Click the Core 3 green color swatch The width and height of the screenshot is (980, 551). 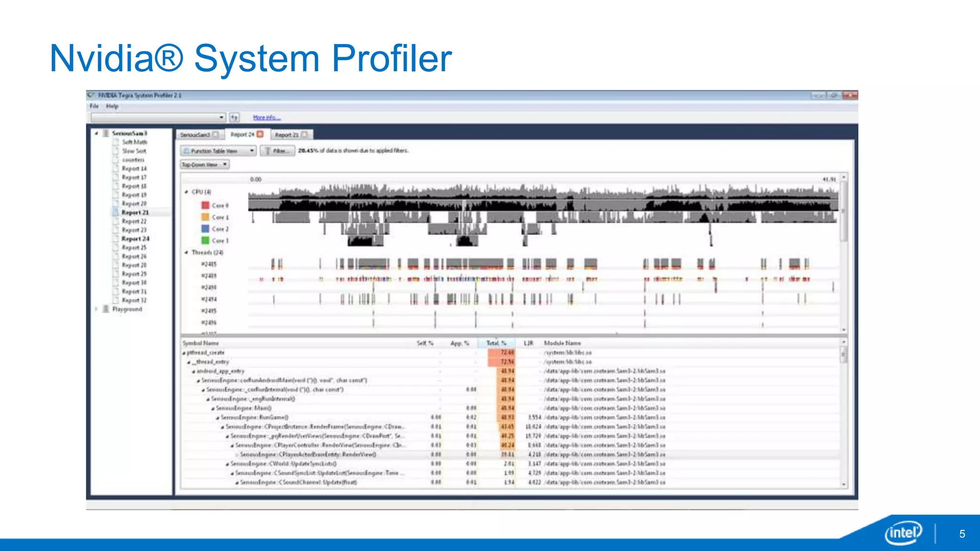click(x=205, y=241)
